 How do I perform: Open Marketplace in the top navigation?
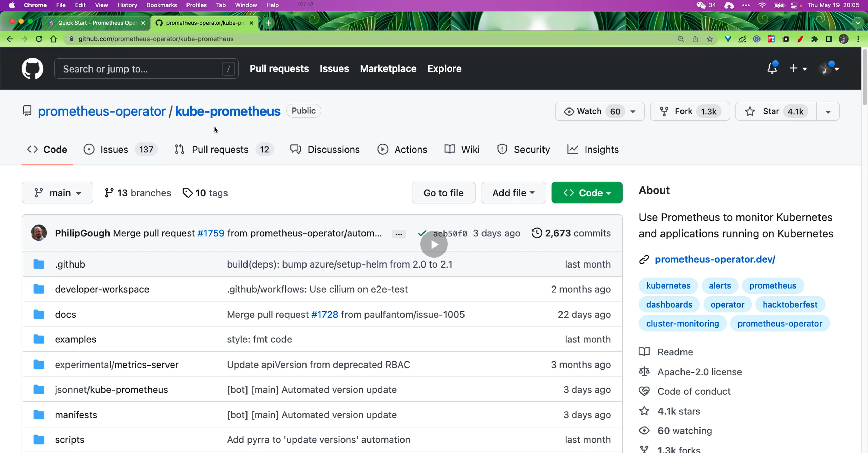[388, 68]
